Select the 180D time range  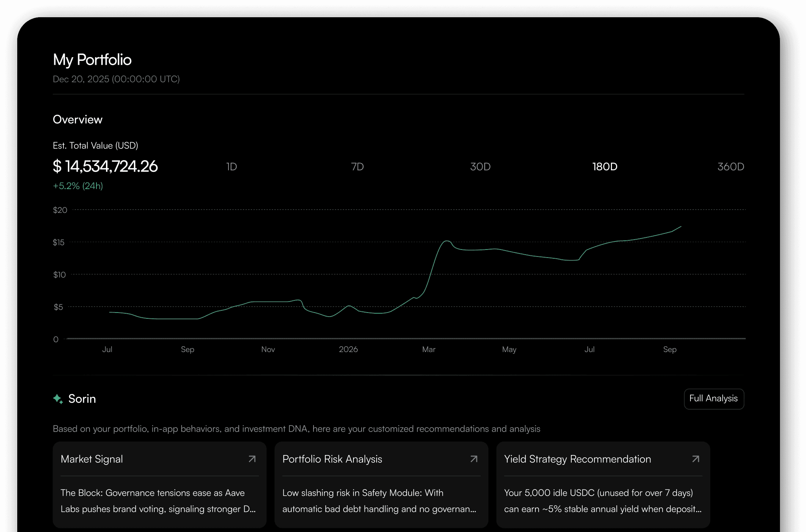[605, 167]
